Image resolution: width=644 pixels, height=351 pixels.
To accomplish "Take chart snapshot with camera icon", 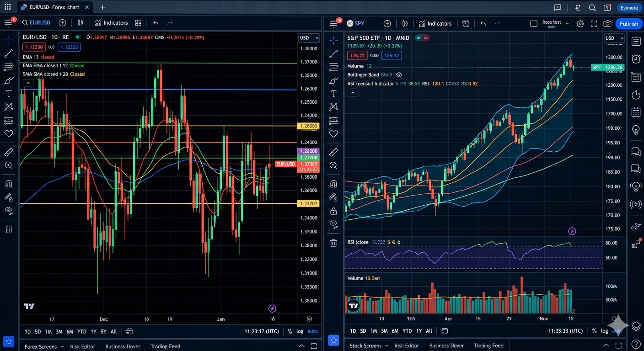I will click(x=607, y=23).
